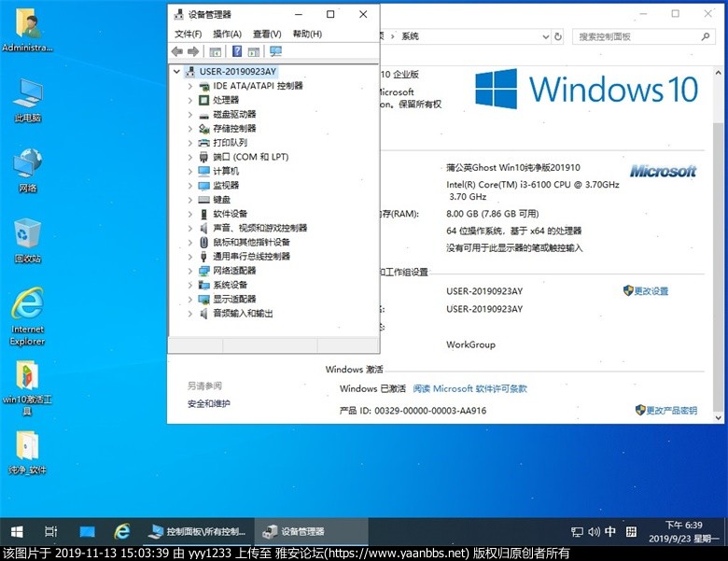Select the 键盘 keyboard icon
The width and height of the screenshot is (728, 561).
coord(203,200)
